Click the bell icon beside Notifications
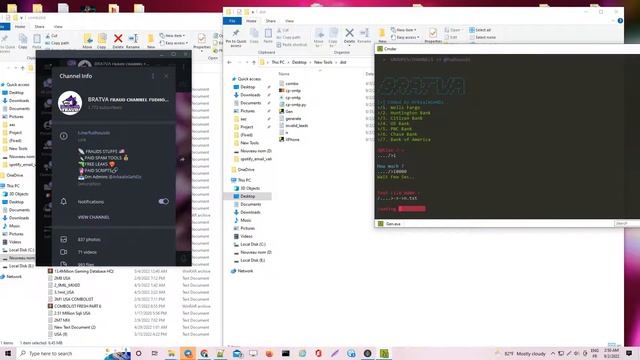This screenshot has height=360, width=640. click(64, 201)
